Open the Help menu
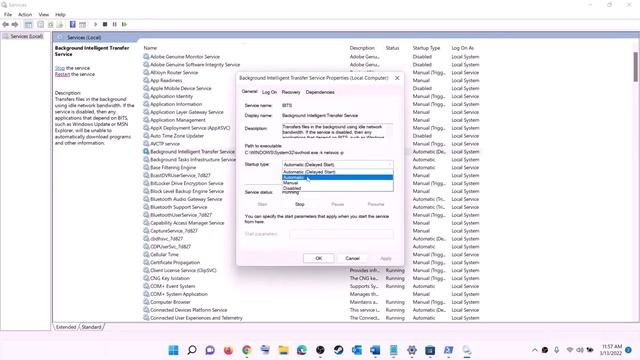Viewport: 640px width, 360px height. (x=60, y=14)
